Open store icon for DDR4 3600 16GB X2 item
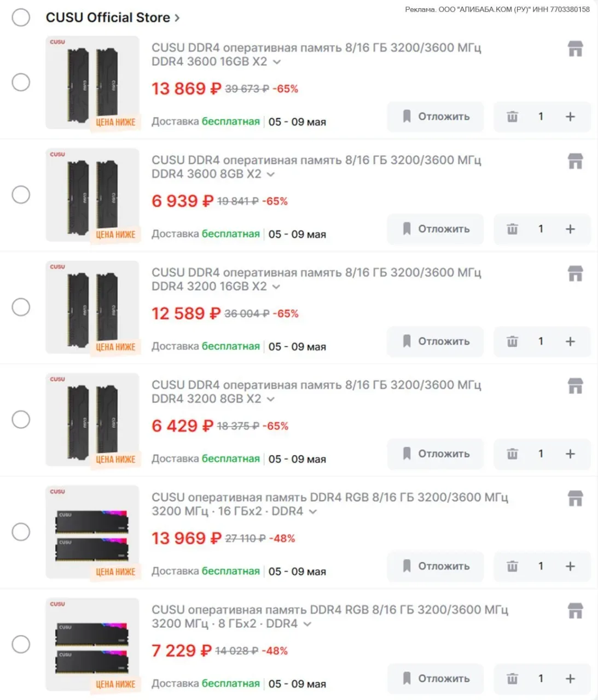598x700 pixels. click(x=575, y=49)
